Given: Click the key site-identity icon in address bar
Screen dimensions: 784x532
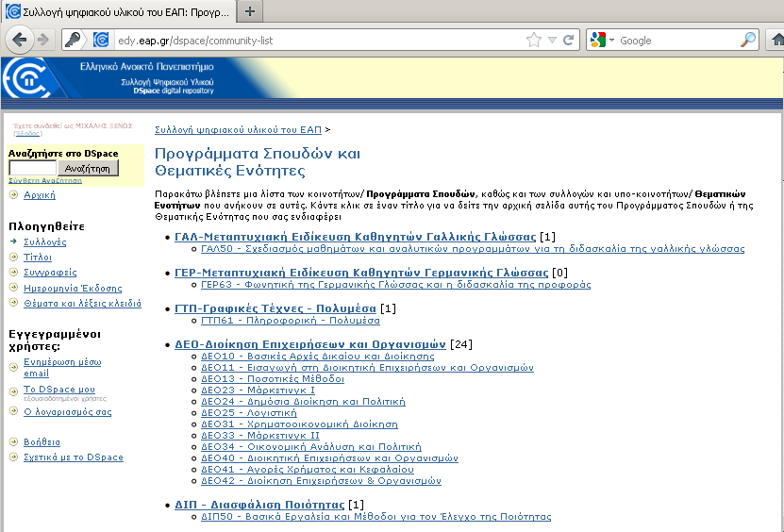Looking at the screenshot, I should coord(73,40).
